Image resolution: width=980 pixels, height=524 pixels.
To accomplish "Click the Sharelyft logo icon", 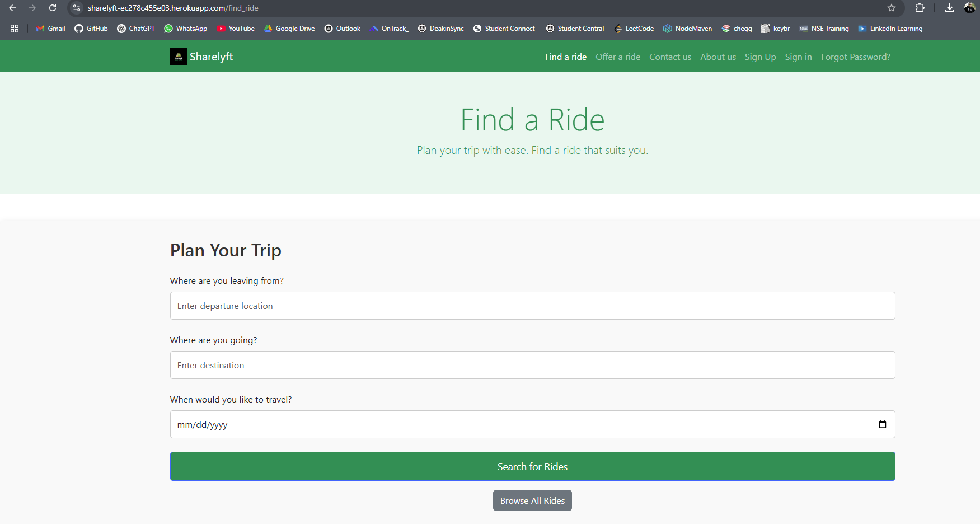I will pyautogui.click(x=177, y=56).
